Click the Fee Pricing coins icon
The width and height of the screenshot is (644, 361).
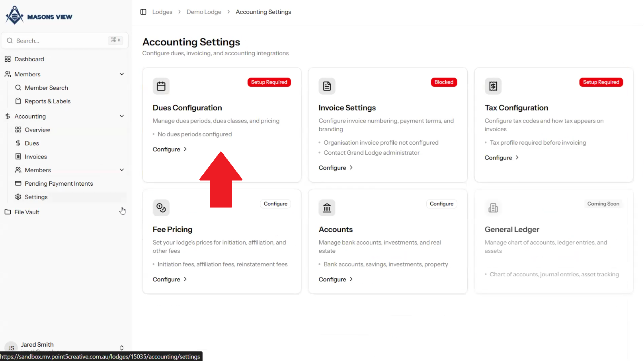pyautogui.click(x=161, y=208)
